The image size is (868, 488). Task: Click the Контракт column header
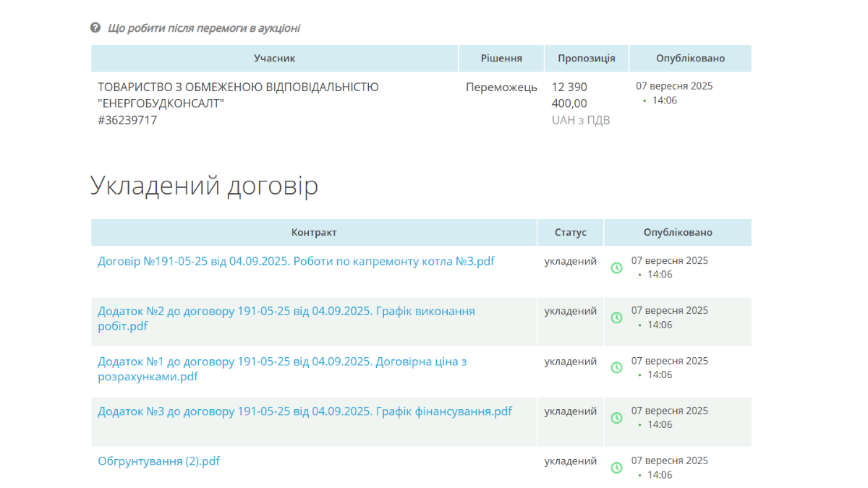[x=314, y=233]
